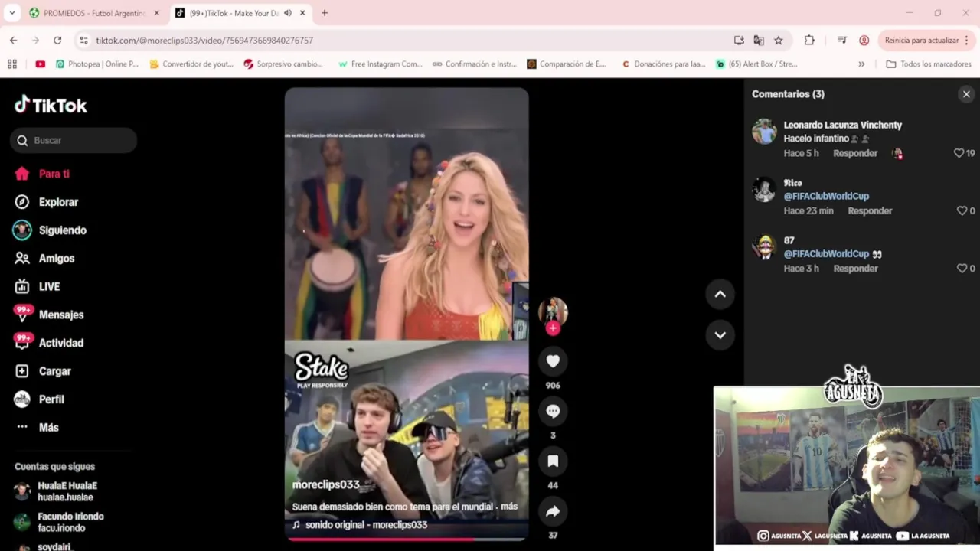Open Facundo Iriondo followed account

(60, 522)
